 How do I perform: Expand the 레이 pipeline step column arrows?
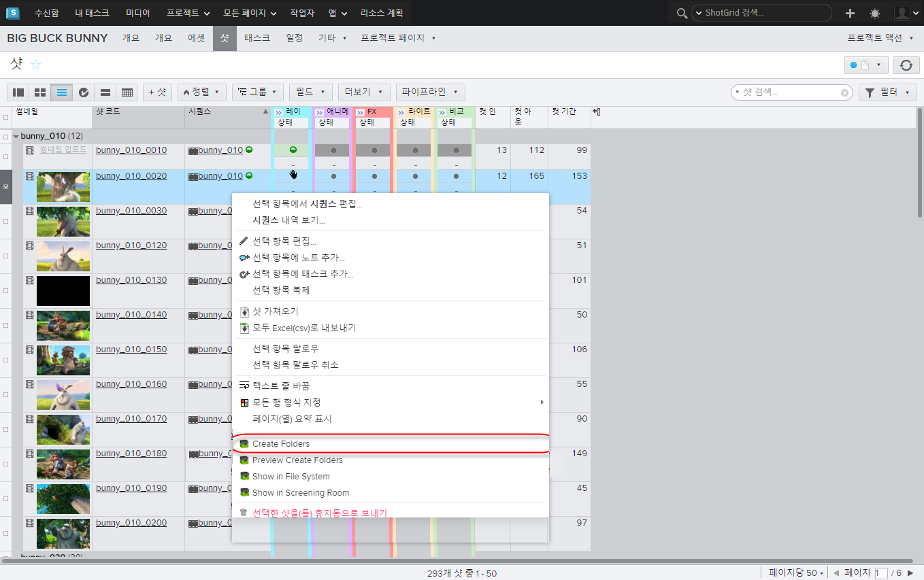[x=279, y=112]
